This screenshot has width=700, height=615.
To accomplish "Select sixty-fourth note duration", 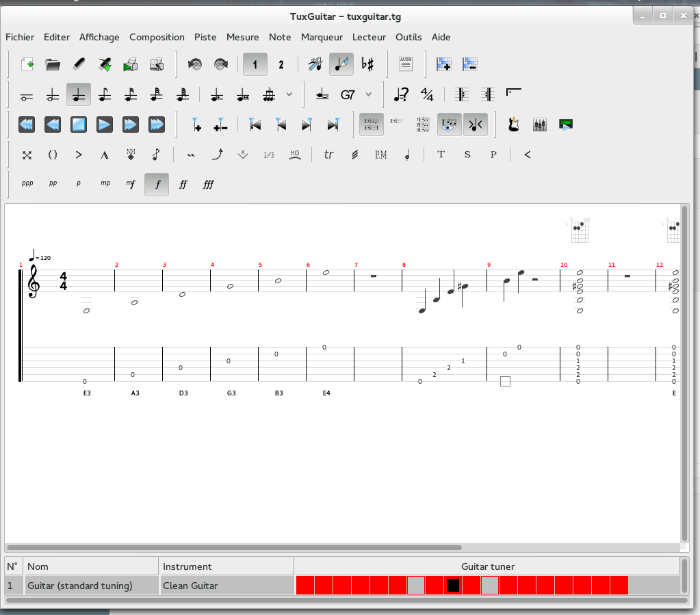I will 183,94.
